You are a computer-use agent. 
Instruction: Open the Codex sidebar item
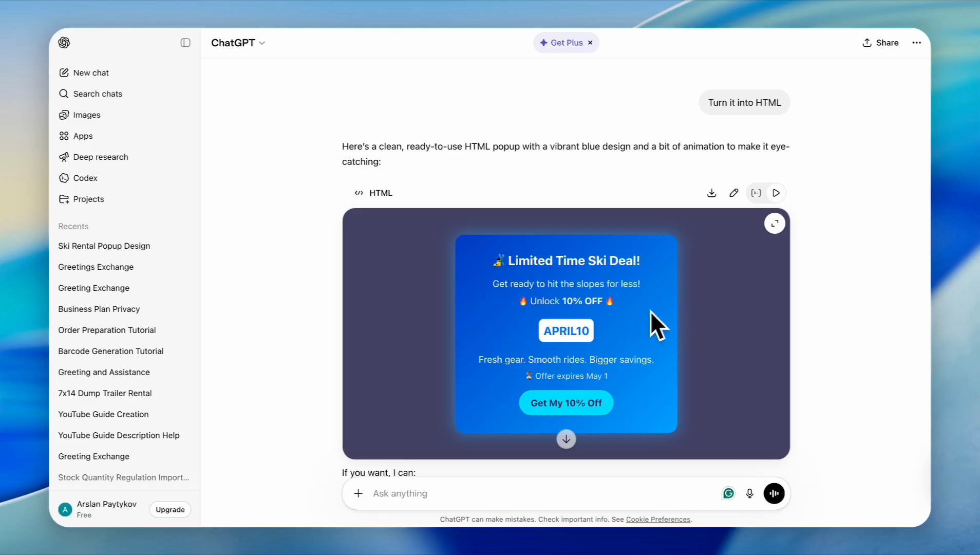click(85, 178)
